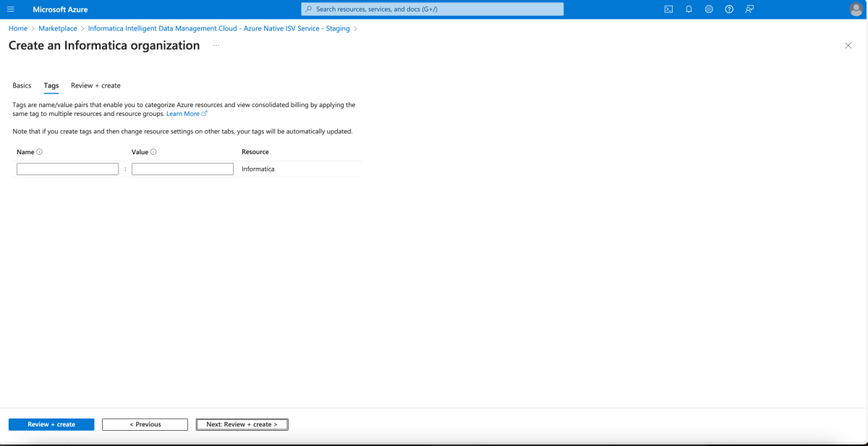The width and height of the screenshot is (868, 446).
Task: Open the help question mark icon
Action: coord(729,9)
